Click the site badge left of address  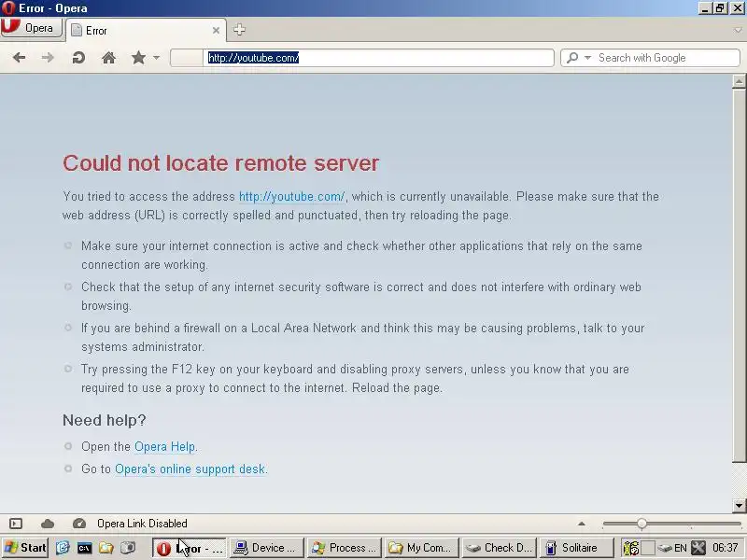click(187, 58)
